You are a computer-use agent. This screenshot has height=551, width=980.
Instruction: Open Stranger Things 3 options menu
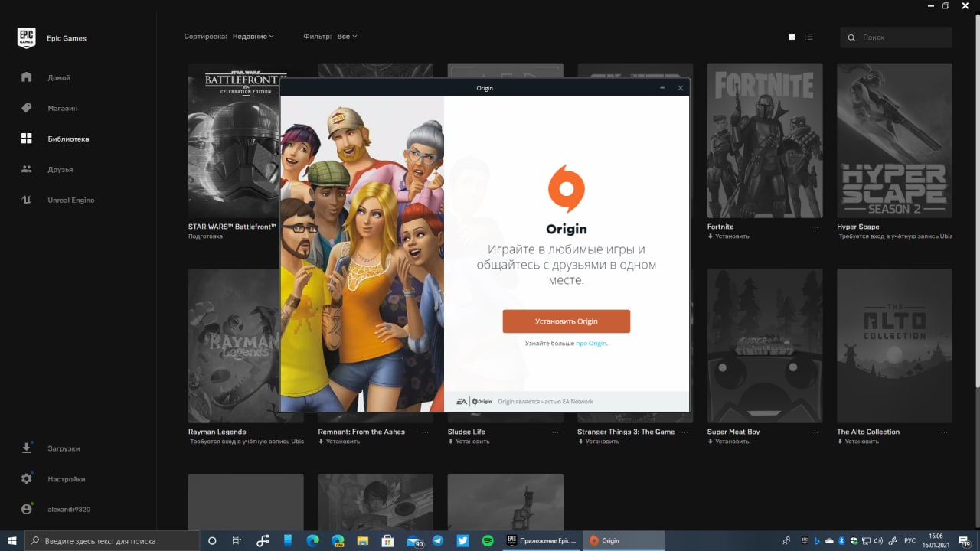(684, 432)
